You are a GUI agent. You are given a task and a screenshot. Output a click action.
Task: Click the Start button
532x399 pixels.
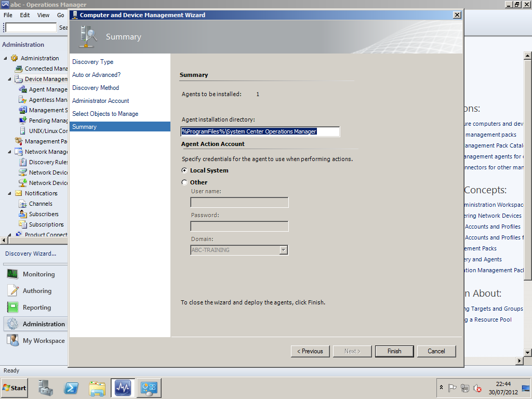14,388
